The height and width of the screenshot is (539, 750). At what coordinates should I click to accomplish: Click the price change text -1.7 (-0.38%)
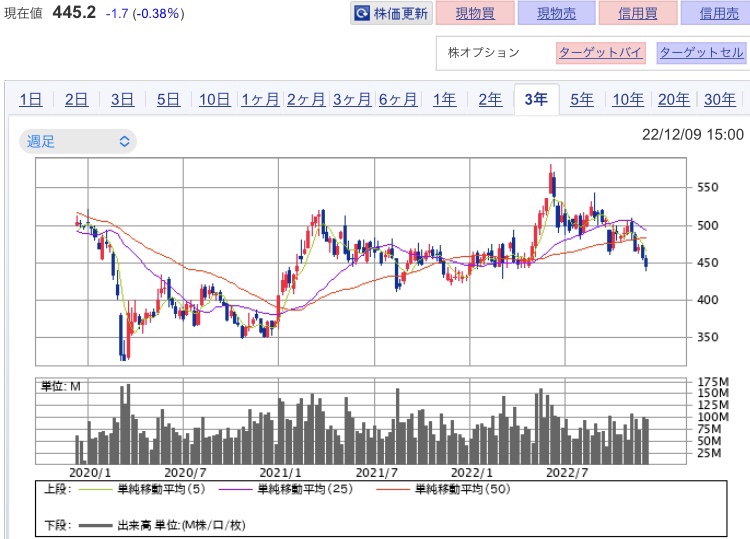(x=145, y=13)
